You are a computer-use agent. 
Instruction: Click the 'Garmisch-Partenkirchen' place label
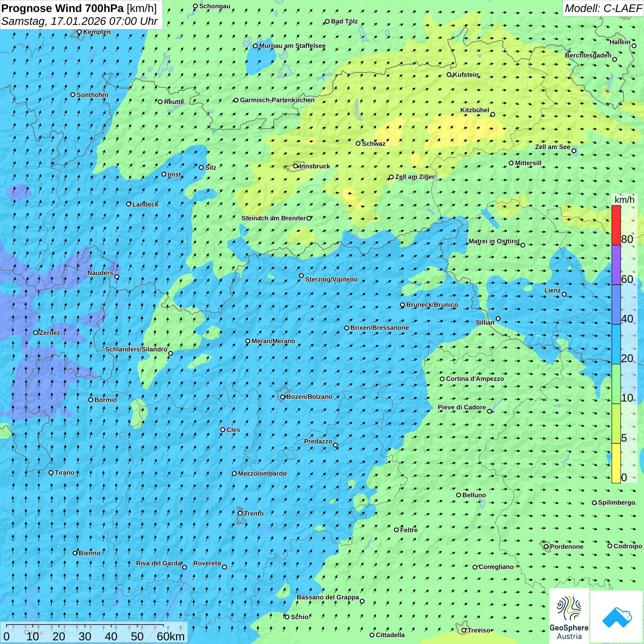[x=277, y=100]
